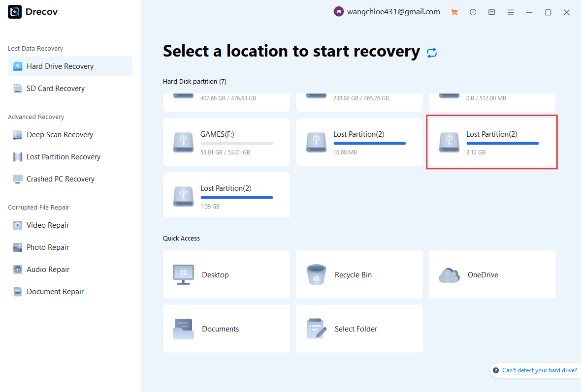
Task: Click the Can't detect your hard drive link
Action: click(x=540, y=370)
